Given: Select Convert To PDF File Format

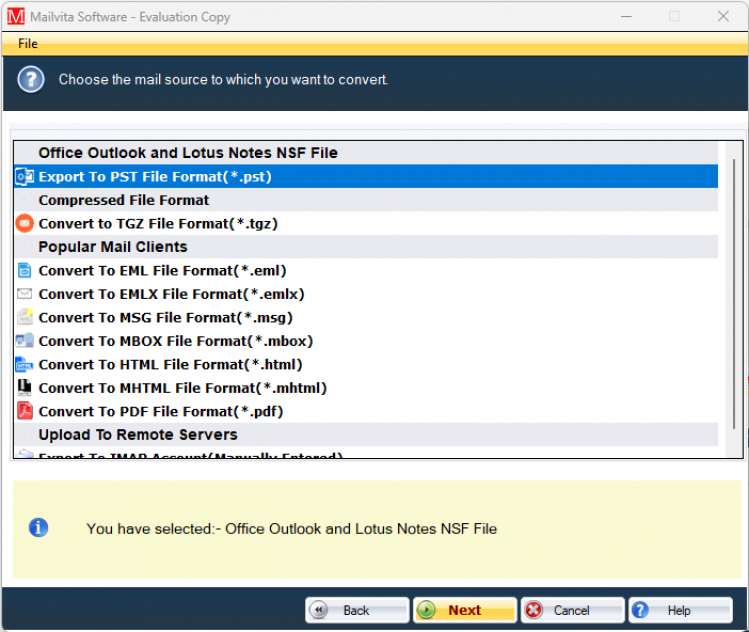Looking at the screenshot, I should click(x=366, y=411).
